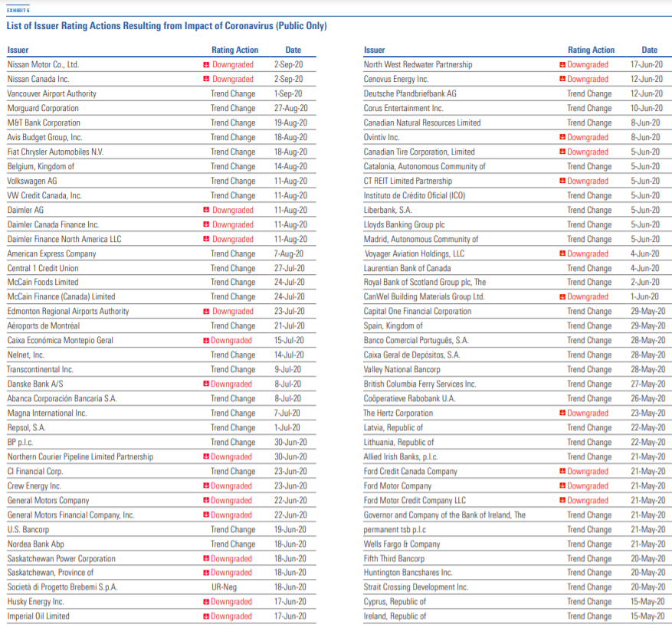The image size is (672, 634).
Task: Click downgrade icon for General Motors Financial Company, Inc.
Action: pyautogui.click(x=206, y=515)
